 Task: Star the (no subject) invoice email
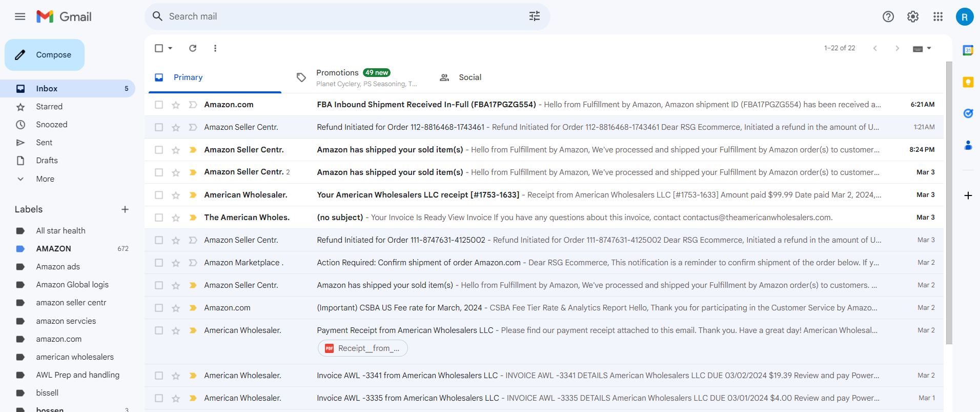tap(176, 218)
